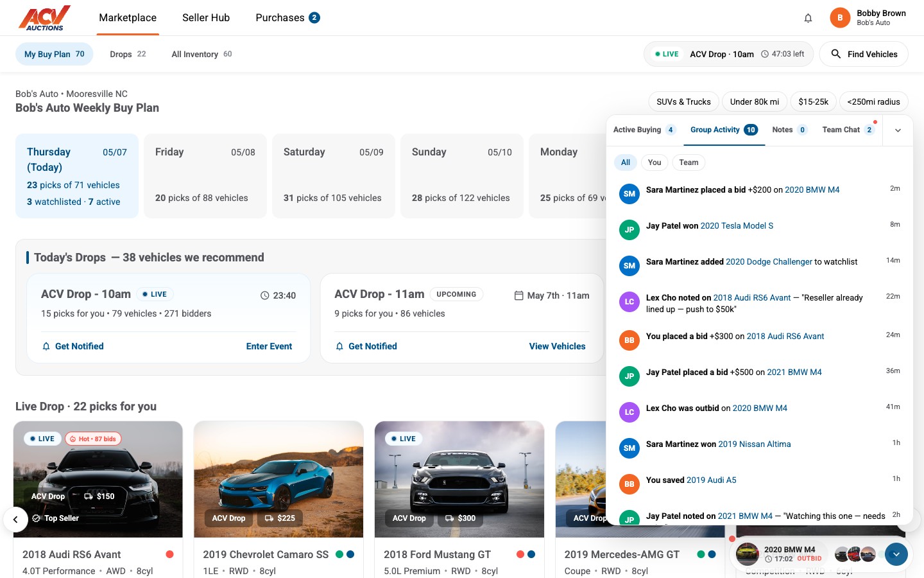Open 2019 Audi A5 link
The height and width of the screenshot is (578, 924).
[711, 480]
